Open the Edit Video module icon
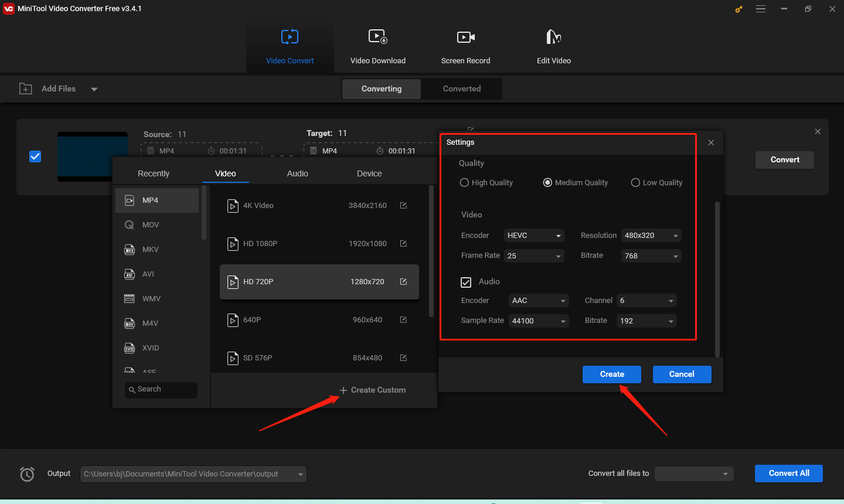844x504 pixels. coord(554,37)
